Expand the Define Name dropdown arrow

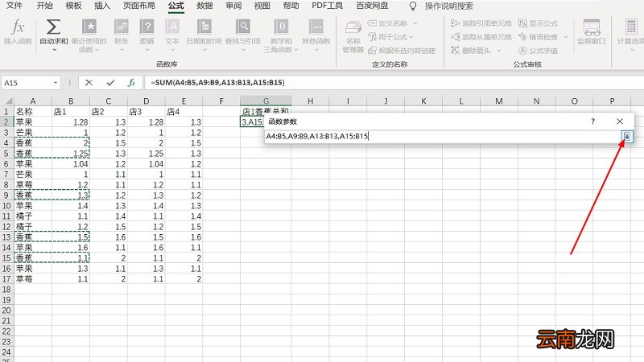click(x=415, y=23)
